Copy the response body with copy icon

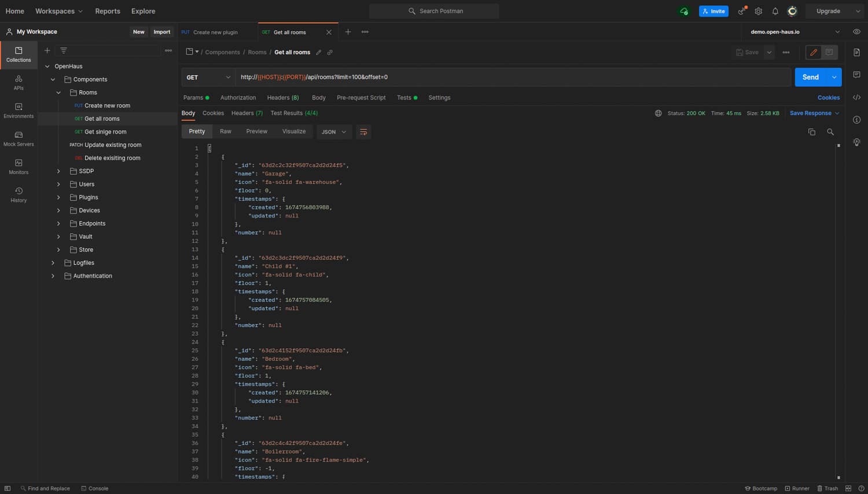pos(812,132)
